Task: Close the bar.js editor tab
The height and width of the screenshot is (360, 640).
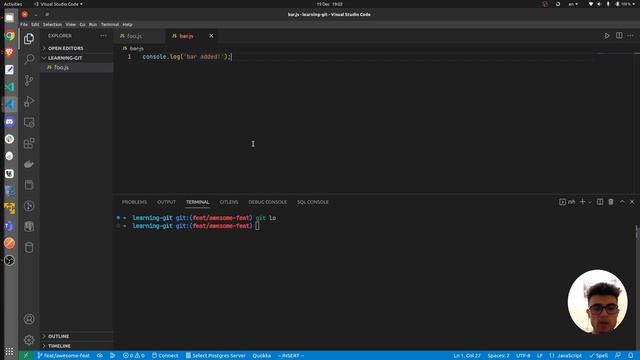Action: coord(211,36)
